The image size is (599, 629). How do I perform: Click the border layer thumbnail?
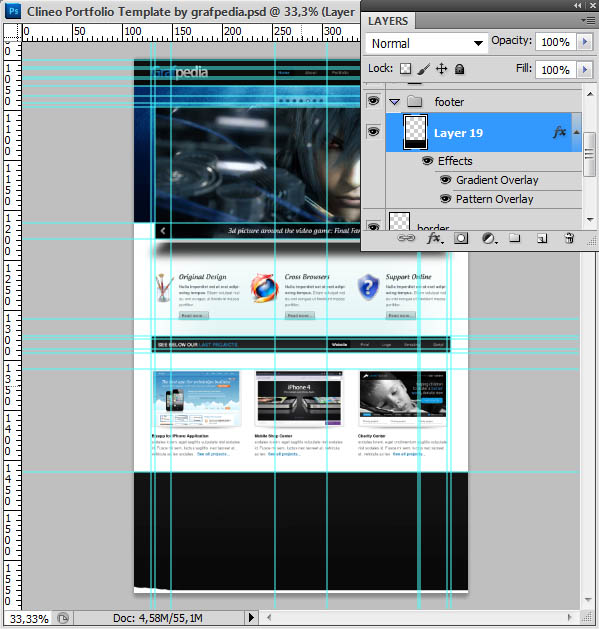(400, 221)
